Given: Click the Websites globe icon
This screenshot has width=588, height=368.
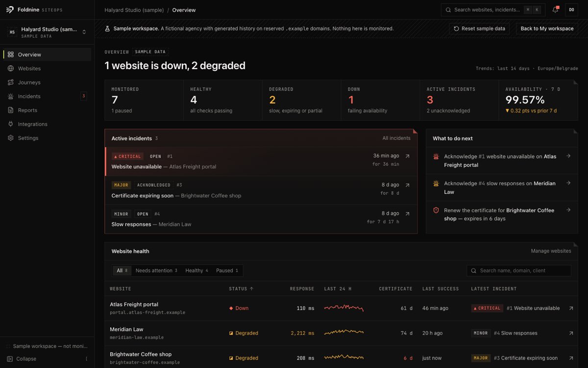Looking at the screenshot, I should coord(11,69).
